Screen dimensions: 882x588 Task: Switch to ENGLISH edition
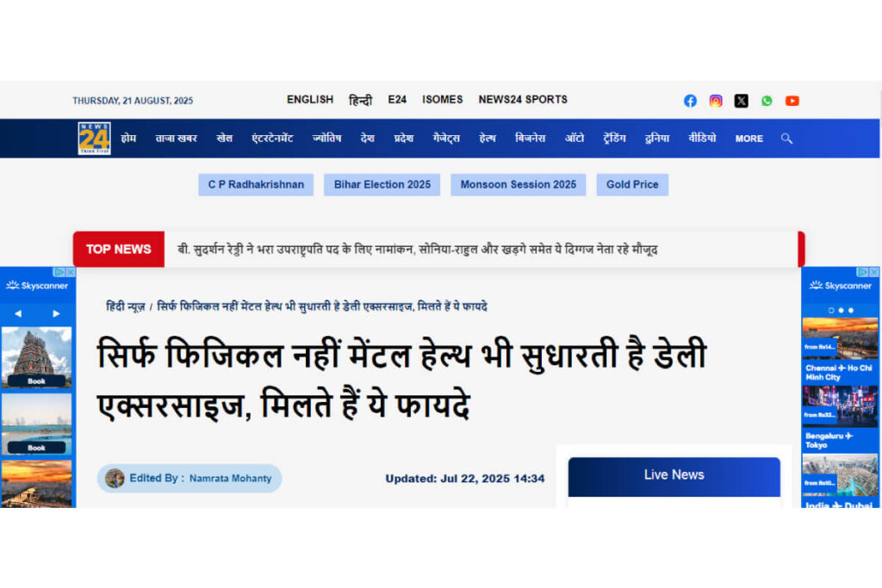click(310, 100)
